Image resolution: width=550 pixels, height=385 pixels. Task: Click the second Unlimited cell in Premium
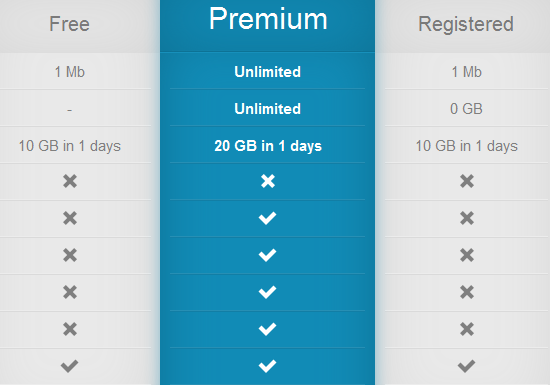(268, 109)
